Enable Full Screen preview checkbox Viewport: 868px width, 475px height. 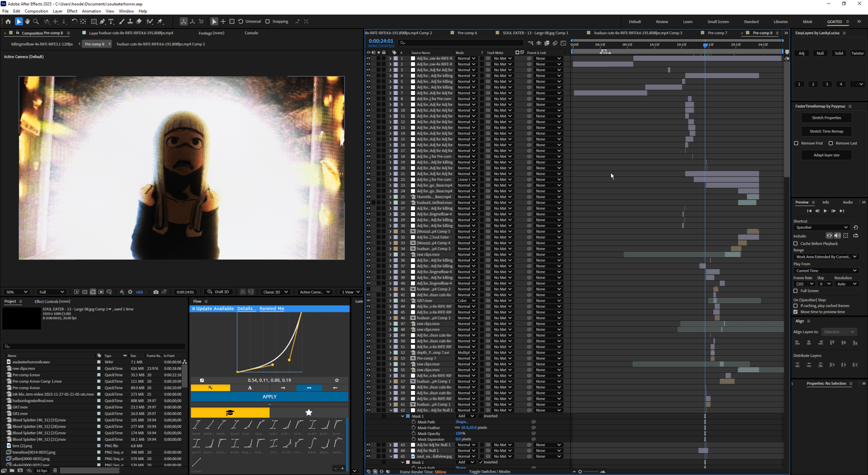796,291
